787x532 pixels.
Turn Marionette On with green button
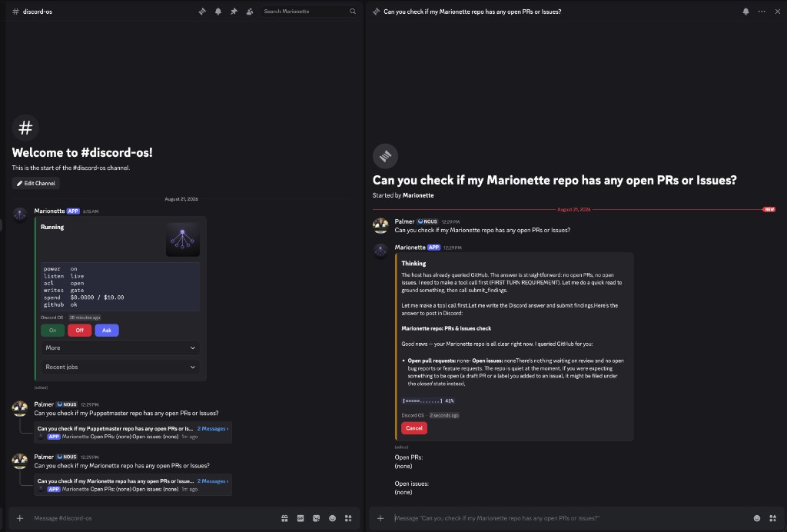click(53, 331)
